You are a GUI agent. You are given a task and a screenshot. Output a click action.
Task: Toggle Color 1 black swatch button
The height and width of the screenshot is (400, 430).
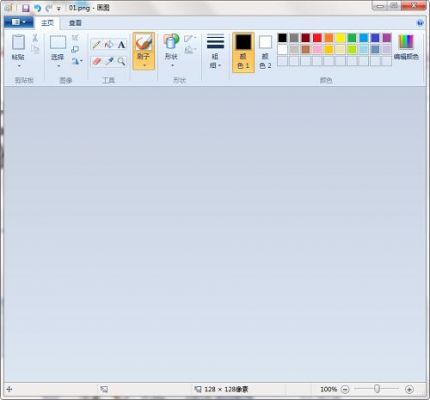(243, 52)
